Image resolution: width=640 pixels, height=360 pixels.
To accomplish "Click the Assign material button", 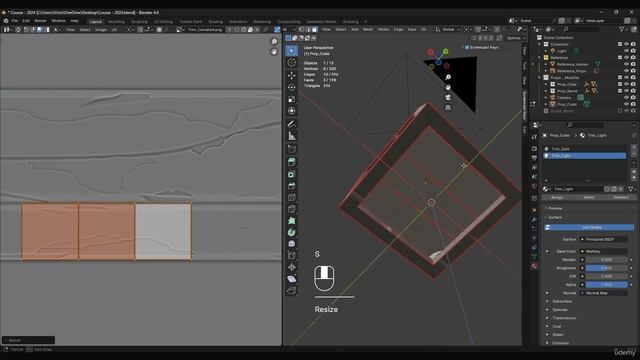I will (557, 197).
